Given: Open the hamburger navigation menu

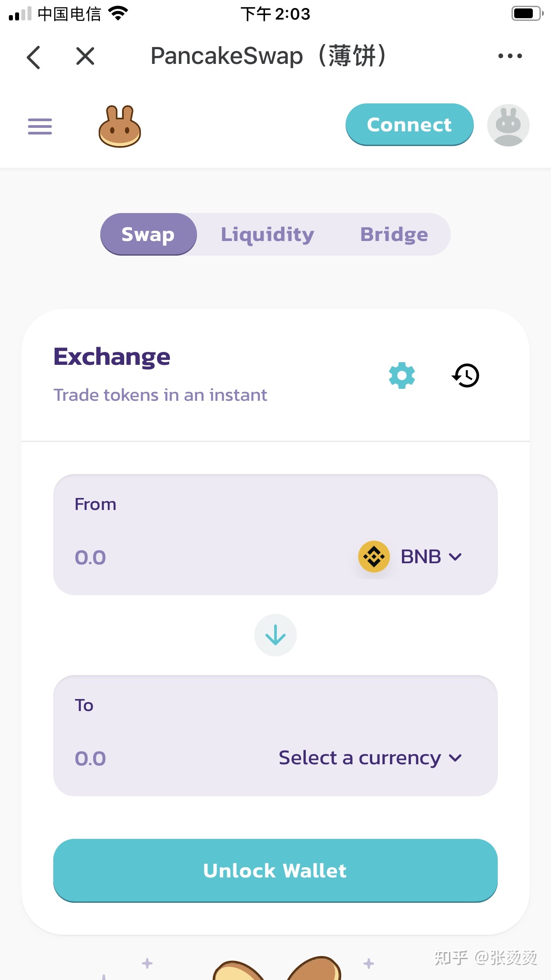Looking at the screenshot, I should click(x=40, y=126).
